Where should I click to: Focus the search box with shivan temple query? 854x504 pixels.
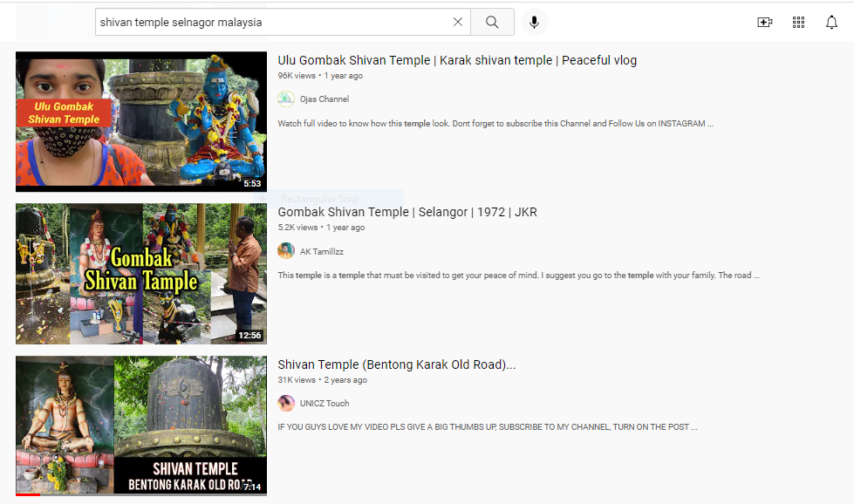point(270,23)
